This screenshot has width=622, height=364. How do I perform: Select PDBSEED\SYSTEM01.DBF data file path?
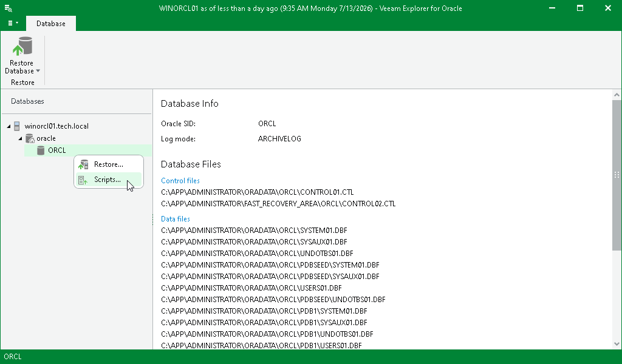(x=270, y=265)
